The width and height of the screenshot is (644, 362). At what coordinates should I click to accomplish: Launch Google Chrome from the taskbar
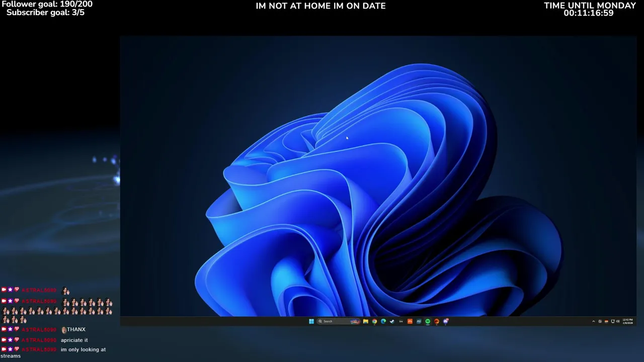(x=374, y=321)
